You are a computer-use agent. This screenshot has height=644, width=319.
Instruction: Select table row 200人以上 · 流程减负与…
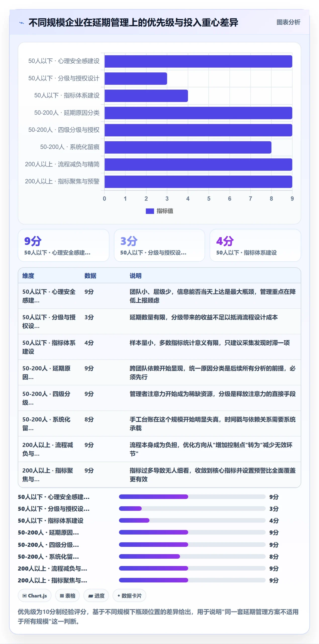[x=159, y=449]
